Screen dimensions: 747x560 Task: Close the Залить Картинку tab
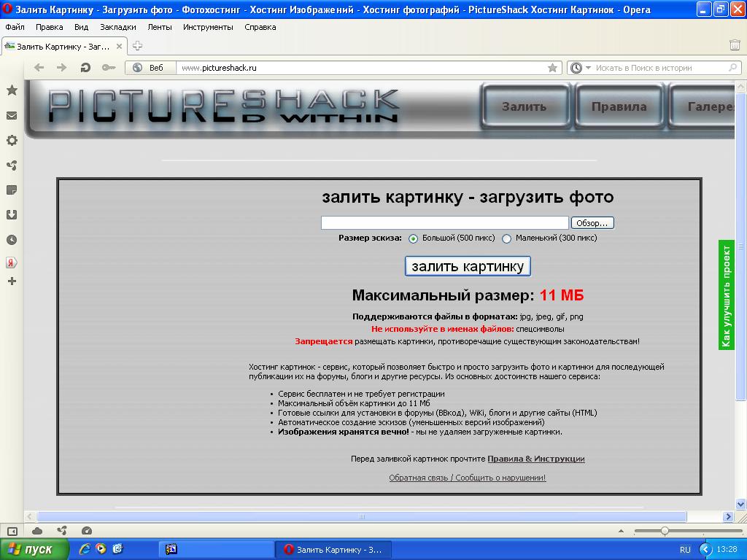pyautogui.click(x=119, y=47)
